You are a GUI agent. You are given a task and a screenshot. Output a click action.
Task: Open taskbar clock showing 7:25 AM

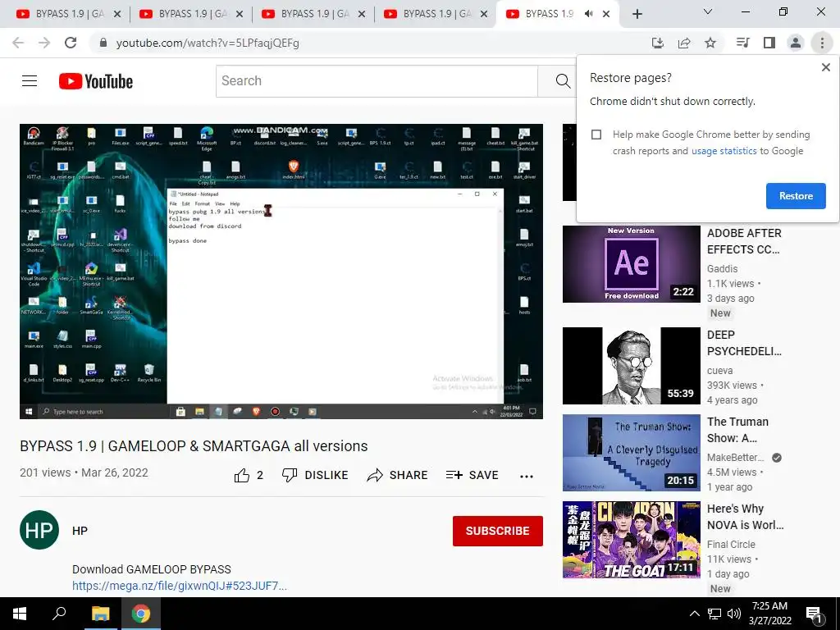tap(769, 614)
